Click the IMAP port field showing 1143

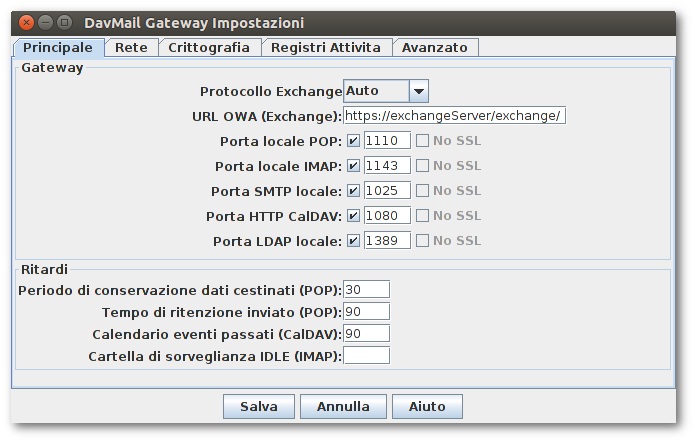[387, 166]
